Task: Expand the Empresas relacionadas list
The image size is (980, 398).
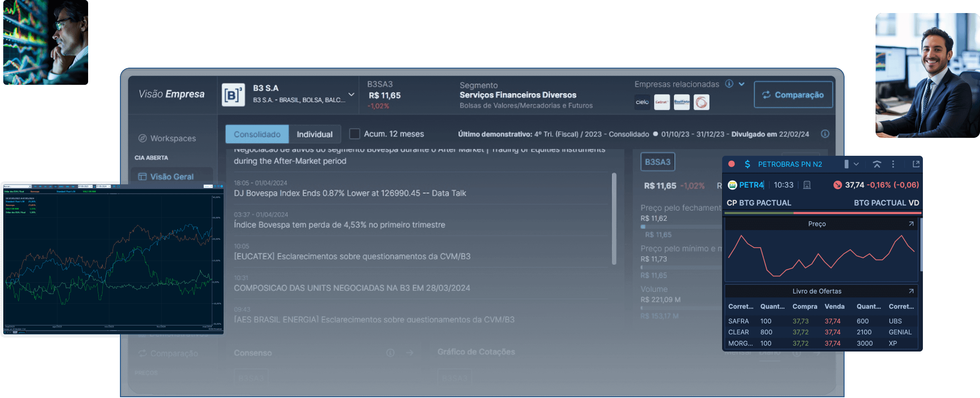Action: pos(742,84)
